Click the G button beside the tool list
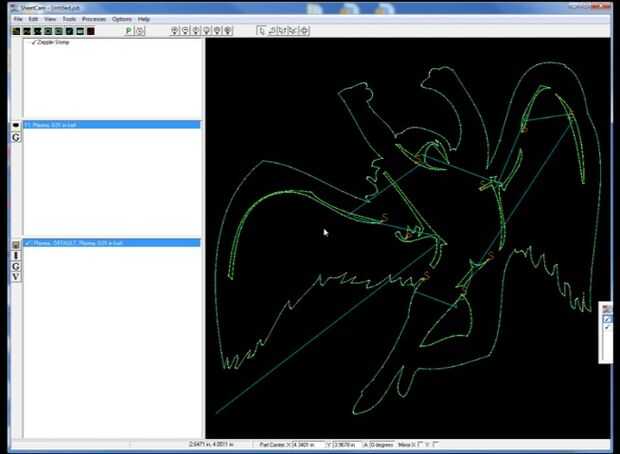The height and width of the screenshot is (454, 620). tap(16, 138)
